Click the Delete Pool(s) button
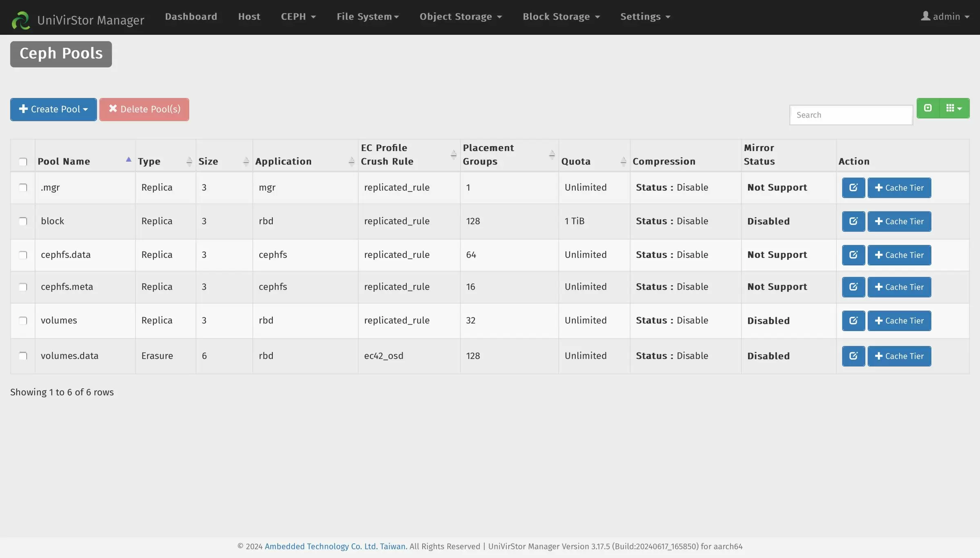Viewport: 980px width, 558px height. tap(144, 109)
